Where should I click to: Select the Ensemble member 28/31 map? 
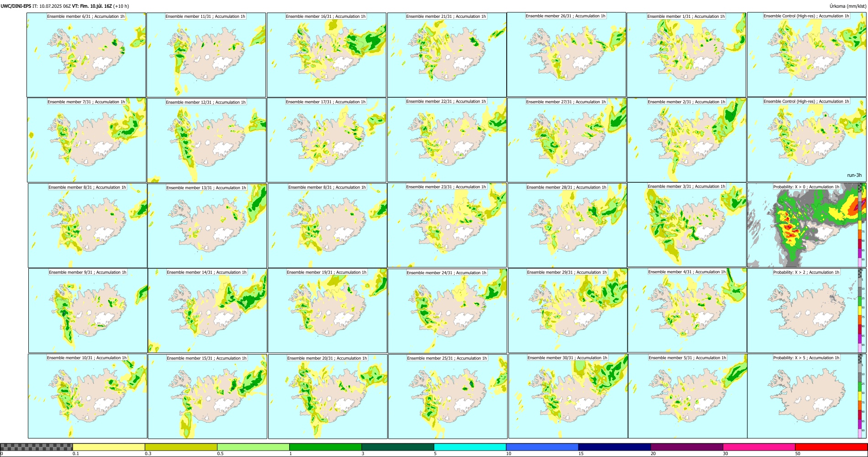[x=567, y=225]
